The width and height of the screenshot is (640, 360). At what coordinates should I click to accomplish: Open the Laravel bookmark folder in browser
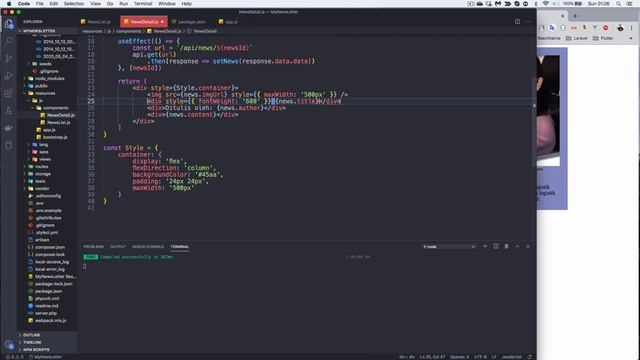pyautogui.click(x=577, y=38)
